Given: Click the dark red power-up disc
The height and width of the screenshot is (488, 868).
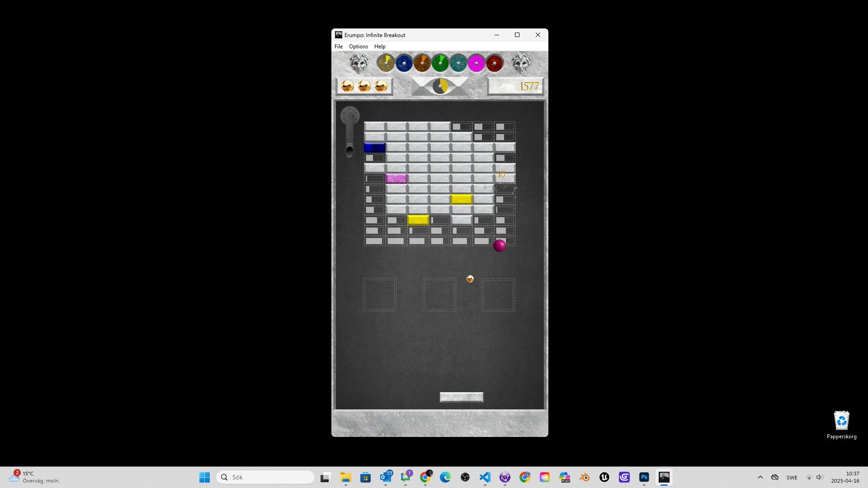Looking at the screenshot, I should (x=494, y=63).
